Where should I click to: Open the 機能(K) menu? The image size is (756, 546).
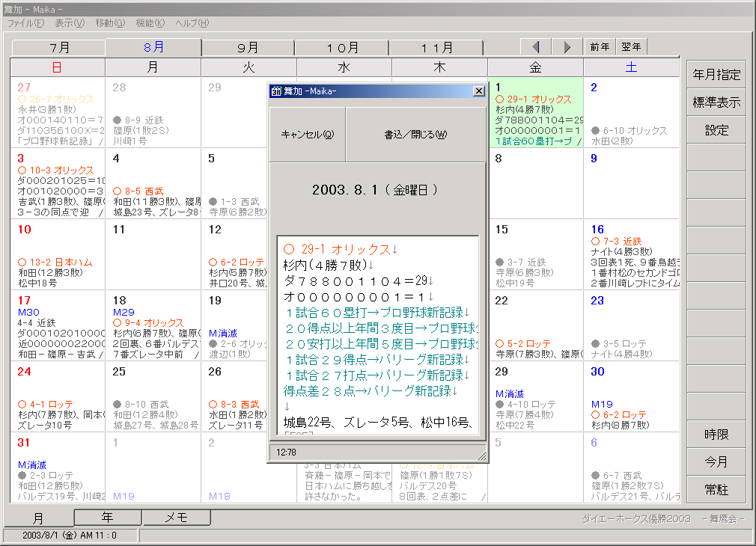coord(151,23)
